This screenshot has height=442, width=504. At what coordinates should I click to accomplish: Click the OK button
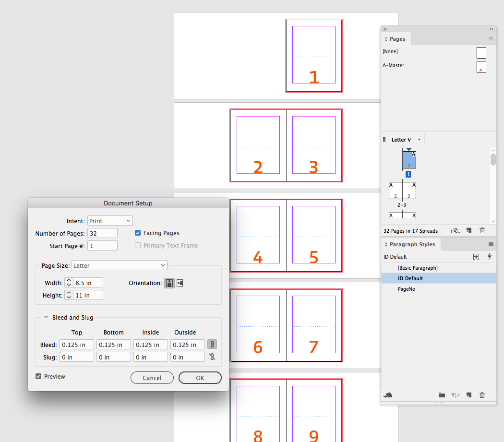[x=200, y=378]
